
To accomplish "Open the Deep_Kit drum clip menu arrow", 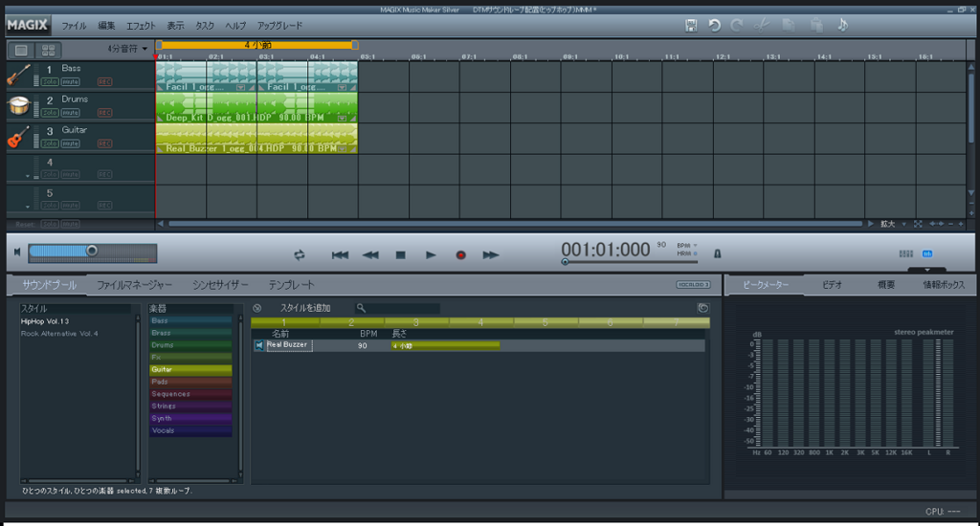I will point(342,118).
